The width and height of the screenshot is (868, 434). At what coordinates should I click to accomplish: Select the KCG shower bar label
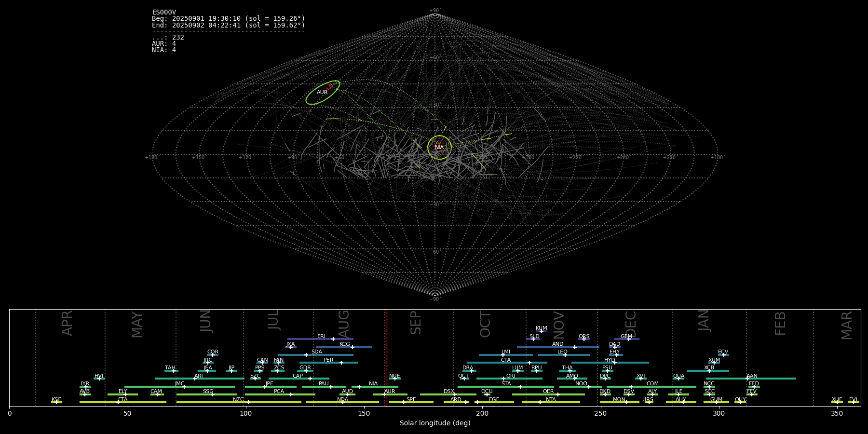tap(345, 344)
